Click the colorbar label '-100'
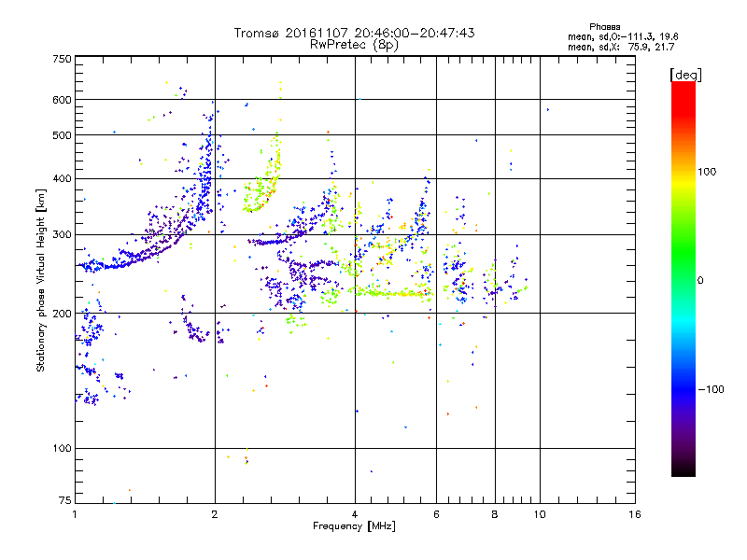 point(712,389)
